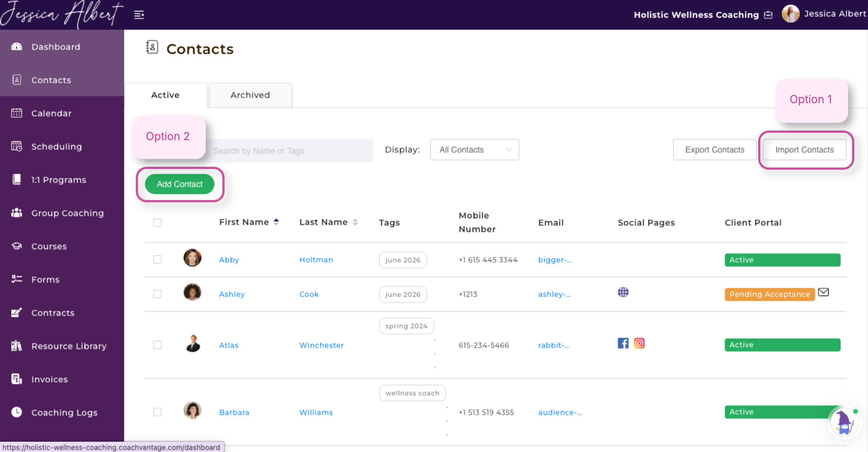Click the Export Contacts button
Image resolution: width=868 pixels, height=452 pixels.
pyautogui.click(x=714, y=150)
